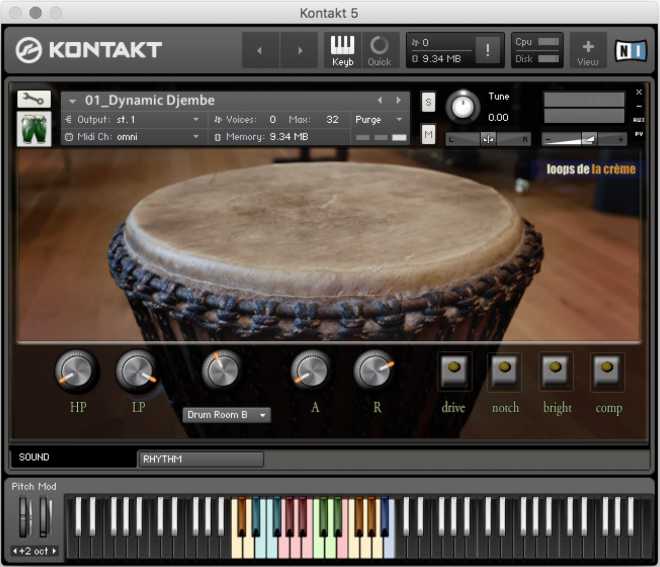Open the Purge dropdown menu
The width and height of the screenshot is (660, 567).
[379, 120]
